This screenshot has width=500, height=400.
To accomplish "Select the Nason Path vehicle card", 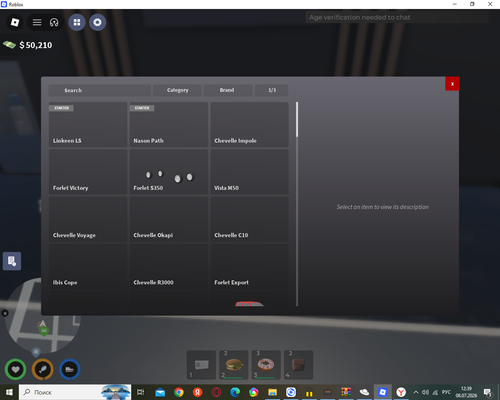I will click(169, 124).
